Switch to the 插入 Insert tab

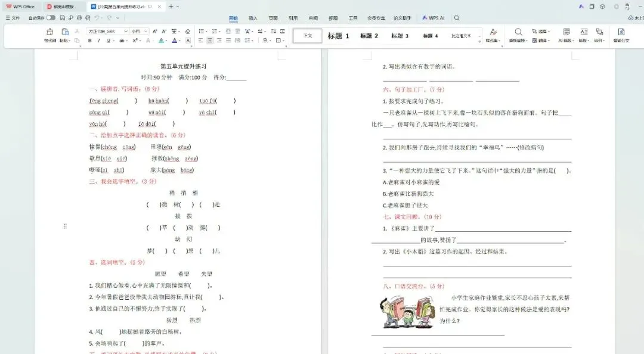(x=253, y=18)
